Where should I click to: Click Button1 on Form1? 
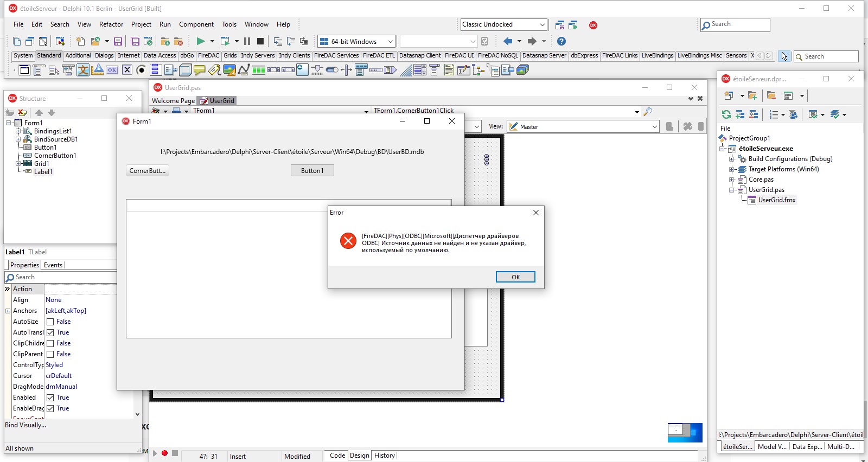tap(312, 171)
